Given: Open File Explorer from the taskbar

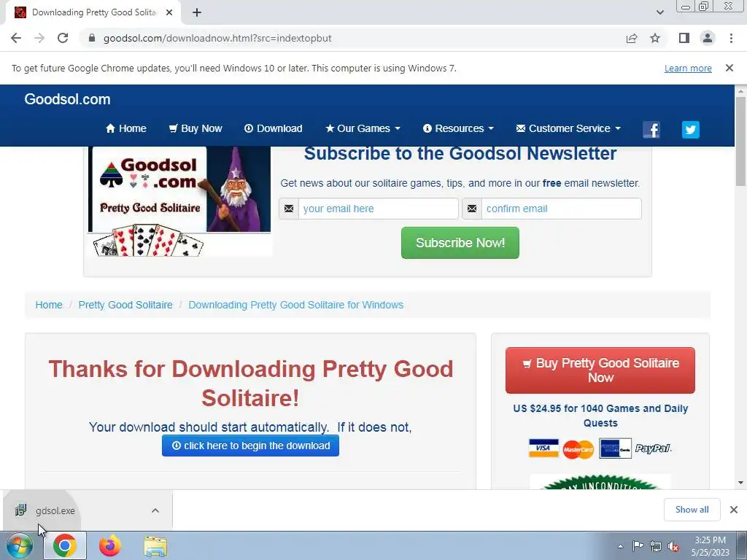Looking at the screenshot, I should coord(155,546).
